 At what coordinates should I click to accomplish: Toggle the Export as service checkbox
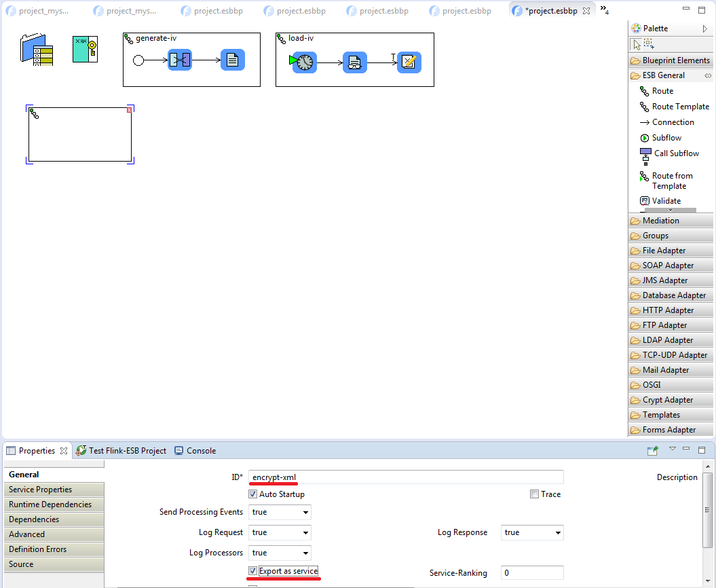(x=253, y=571)
